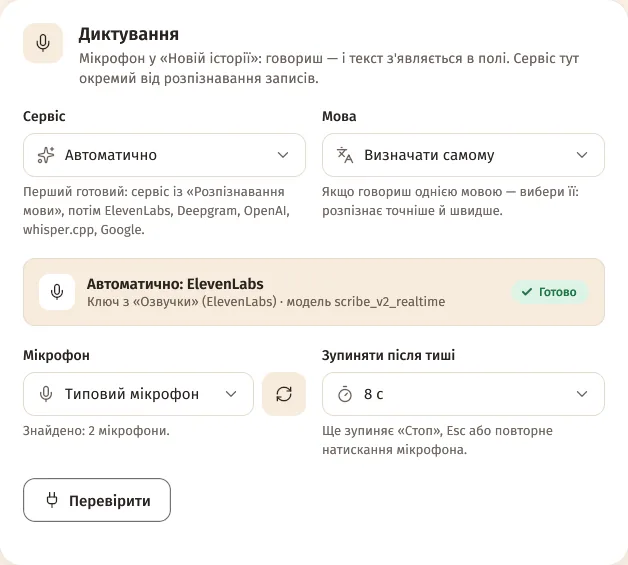Open the Типовий мікрофон dropdown

pyautogui.click(x=138, y=394)
